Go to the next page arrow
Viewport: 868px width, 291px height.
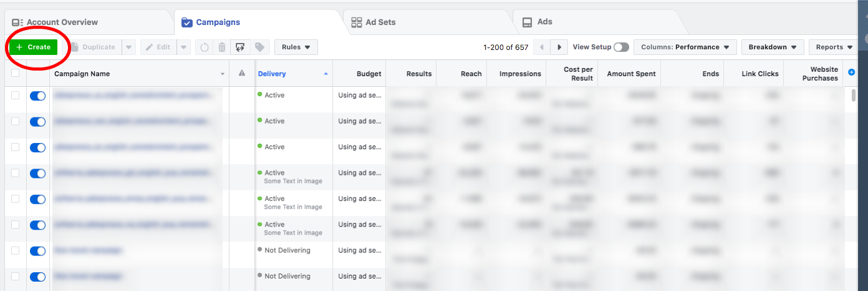(x=559, y=47)
